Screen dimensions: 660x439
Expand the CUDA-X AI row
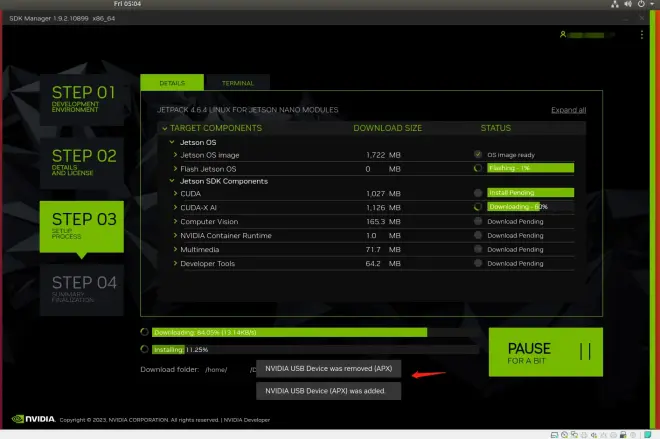(x=175, y=208)
